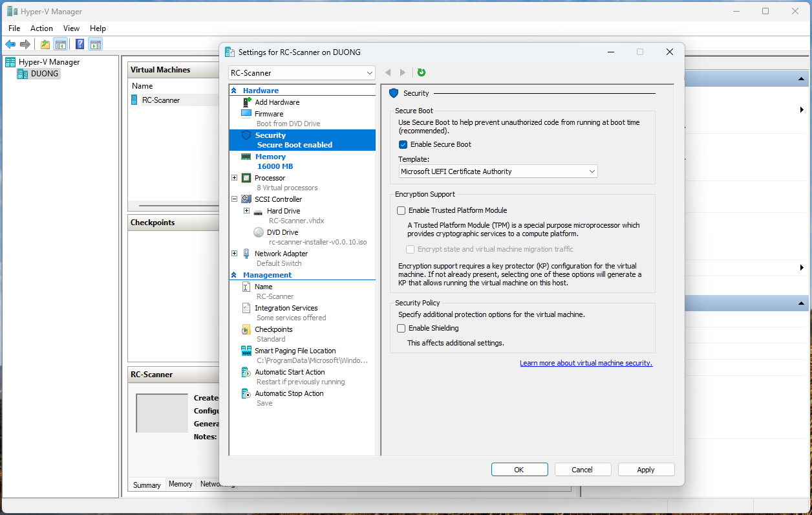
Task: Click the RC-Scanner.vhdx hard drive file
Action: coord(297,221)
